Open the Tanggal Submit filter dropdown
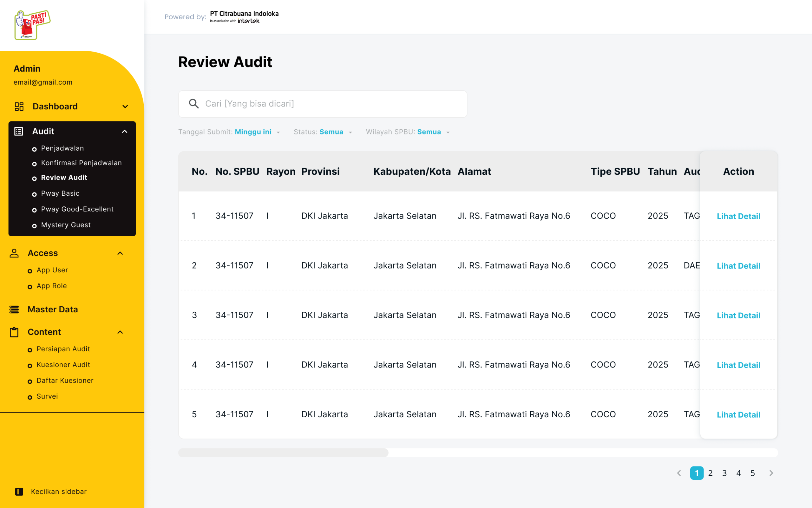Viewport: 812px width, 508px height. [x=258, y=132]
